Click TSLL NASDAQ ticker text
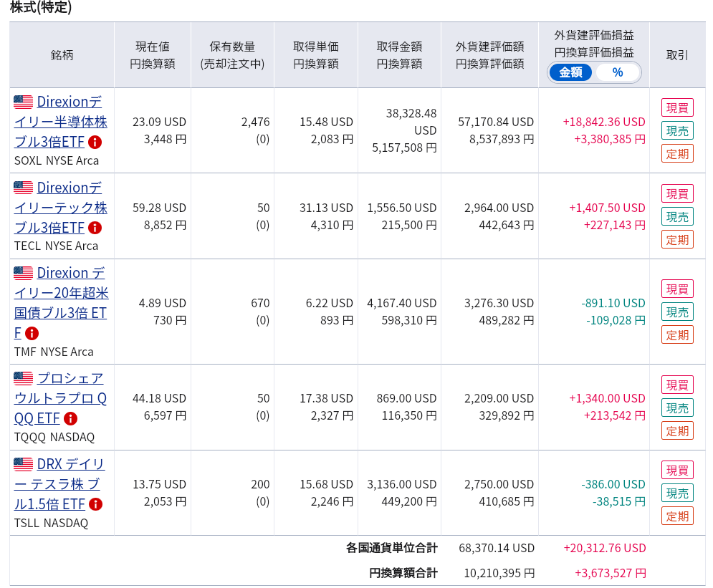The width and height of the screenshot is (713, 588). tap(51, 523)
